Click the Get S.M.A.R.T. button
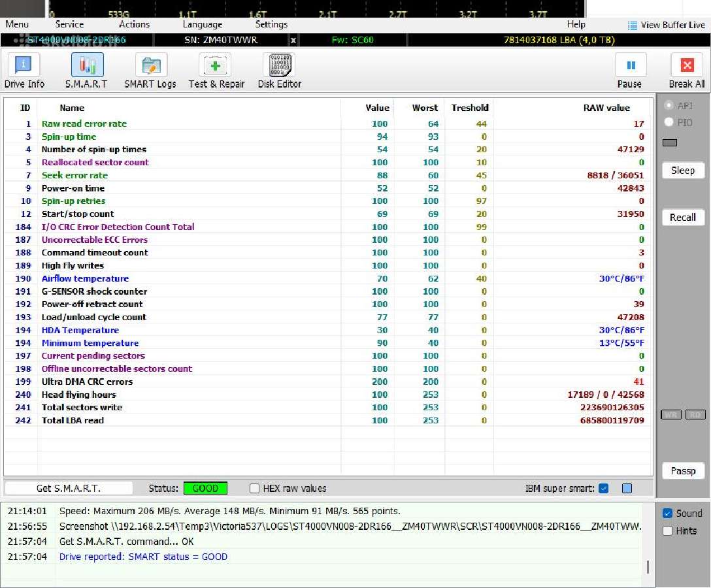Image resolution: width=711 pixels, height=588 pixels. click(69, 488)
